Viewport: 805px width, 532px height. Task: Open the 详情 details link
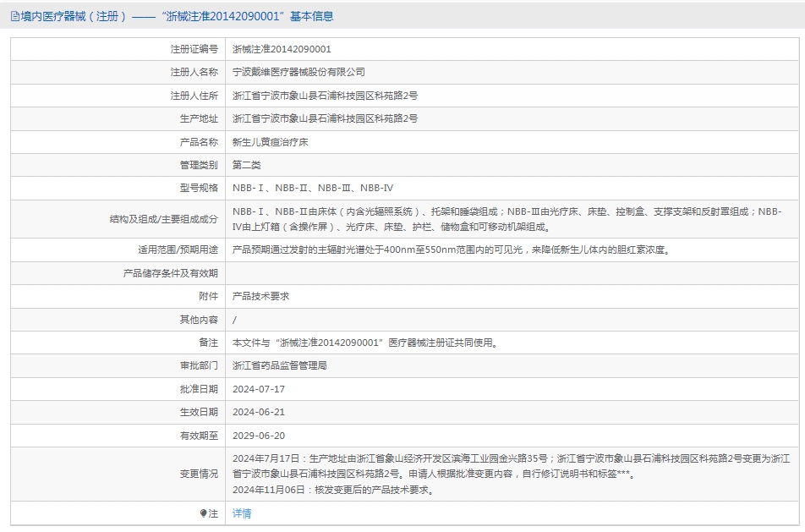242,513
